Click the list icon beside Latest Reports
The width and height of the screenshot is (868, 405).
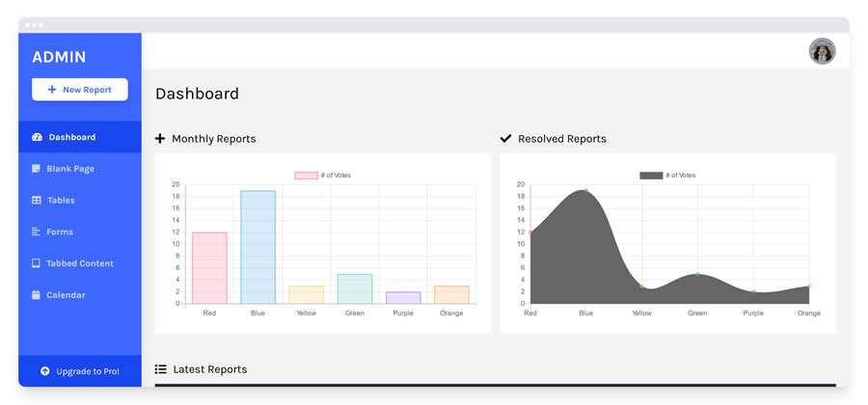click(160, 369)
